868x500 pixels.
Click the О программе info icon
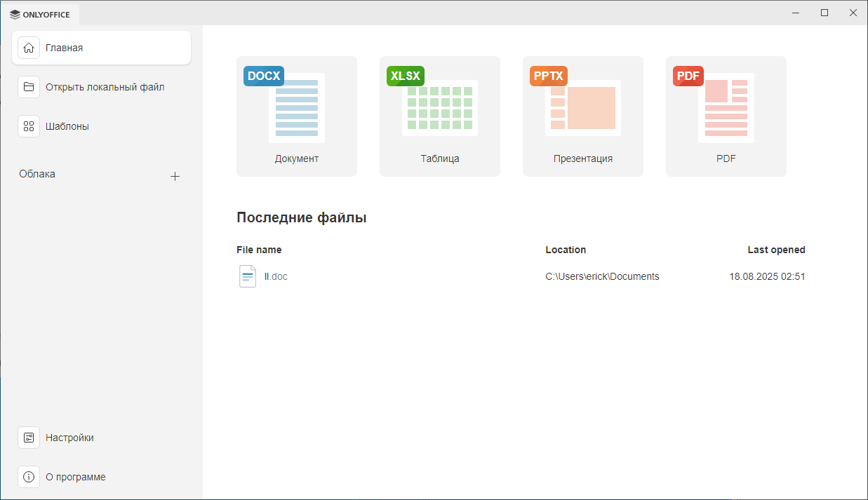pos(29,477)
